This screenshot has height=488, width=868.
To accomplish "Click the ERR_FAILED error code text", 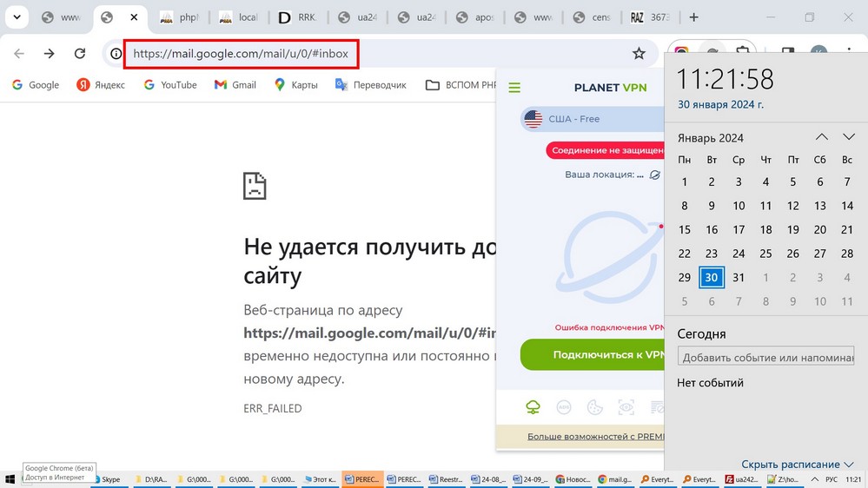I will [x=272, y=408].
